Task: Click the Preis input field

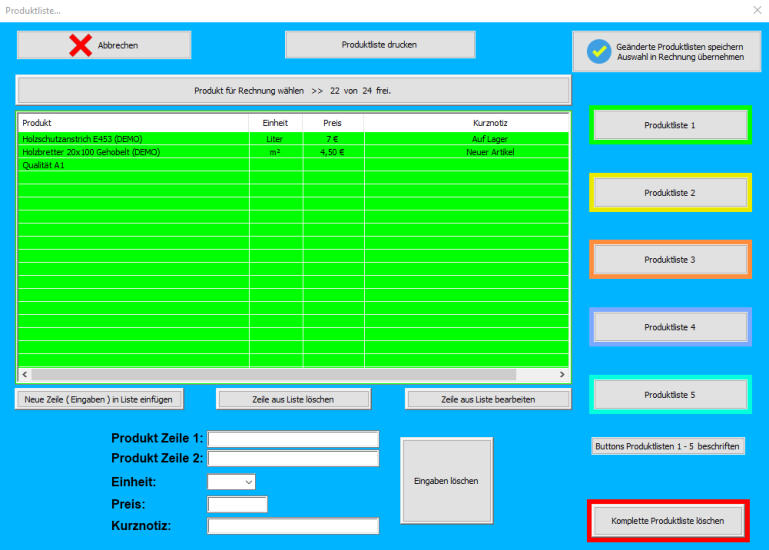Action: click(237, 504)
